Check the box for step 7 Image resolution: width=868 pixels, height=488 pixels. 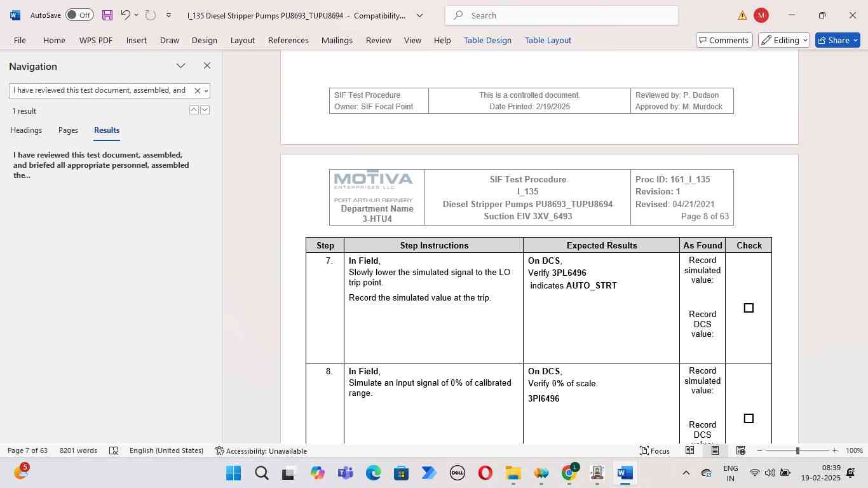(x=749, y=308)
